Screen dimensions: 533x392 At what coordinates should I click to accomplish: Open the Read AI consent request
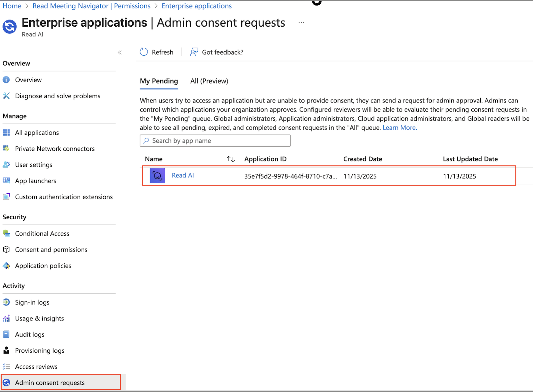pos(183,175)
